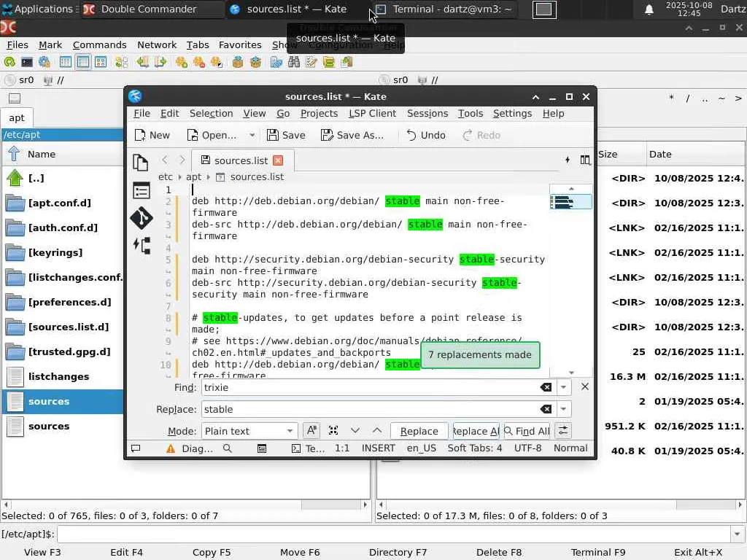747x560 pixels.
Task: Click Undo in Kate toolbar
Action: 426,135
